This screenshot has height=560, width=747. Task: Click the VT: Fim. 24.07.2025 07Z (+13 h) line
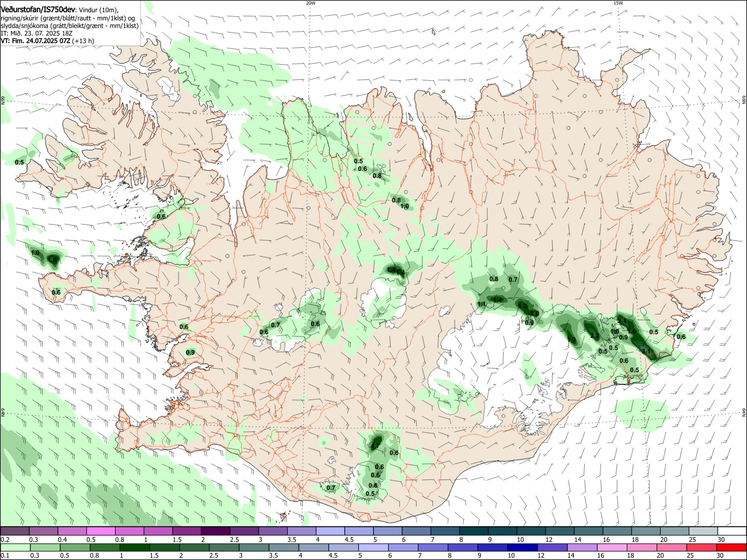[47, 41]
